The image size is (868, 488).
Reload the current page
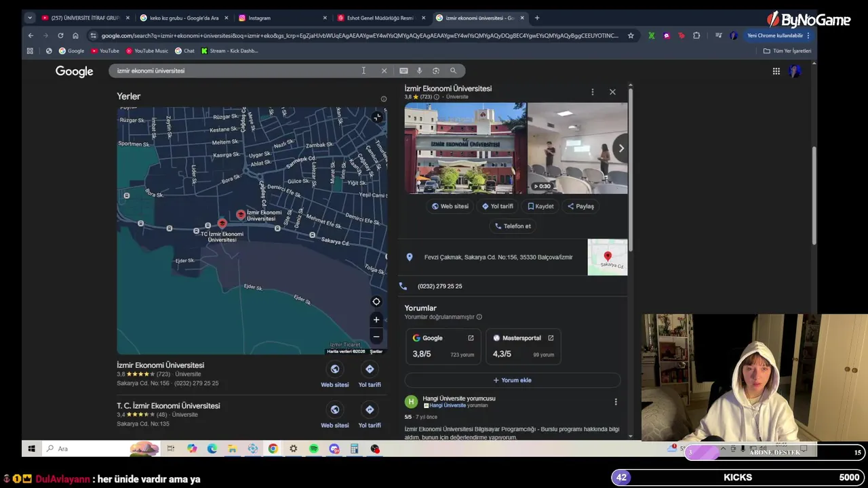coord(60,35)
